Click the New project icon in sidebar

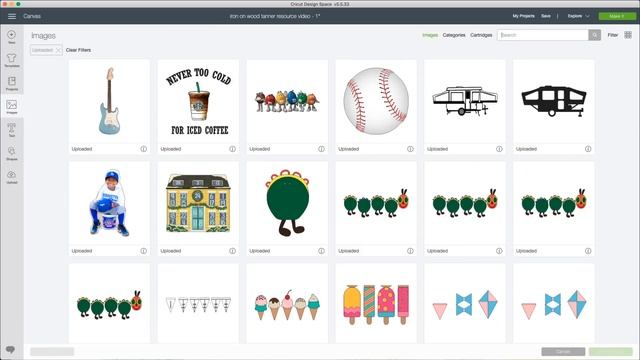pyautogui.click(x=11, y=37)
